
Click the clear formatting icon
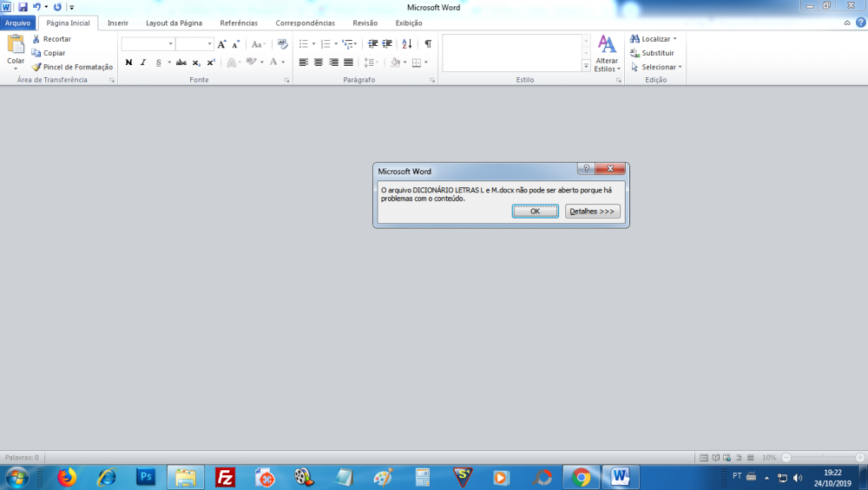tap(282, 43)
